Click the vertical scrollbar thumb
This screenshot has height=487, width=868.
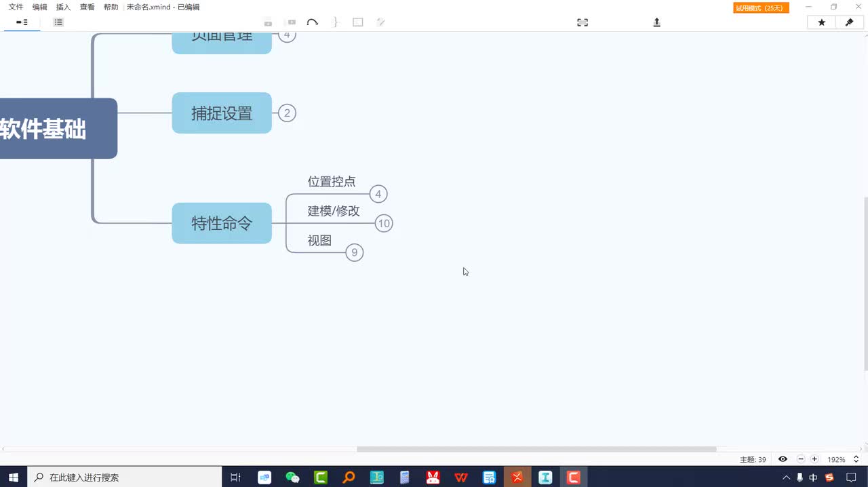tap(865, 284)
